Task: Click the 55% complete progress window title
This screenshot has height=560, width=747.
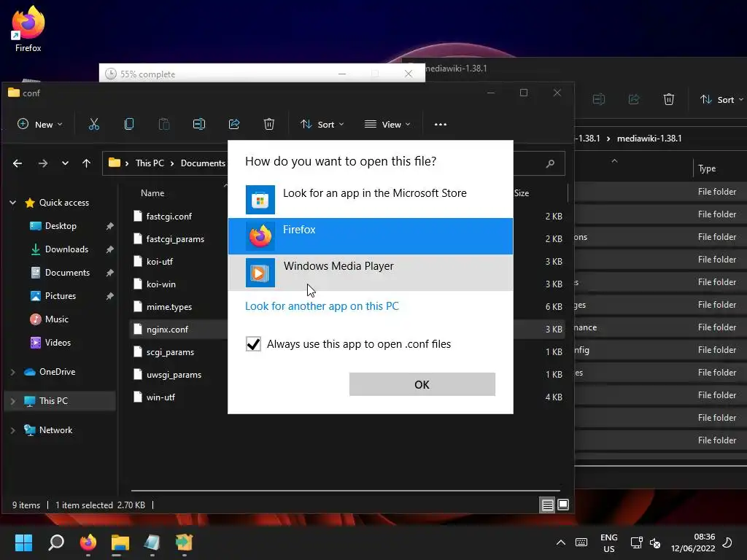Action: click(x=147, y=74)
